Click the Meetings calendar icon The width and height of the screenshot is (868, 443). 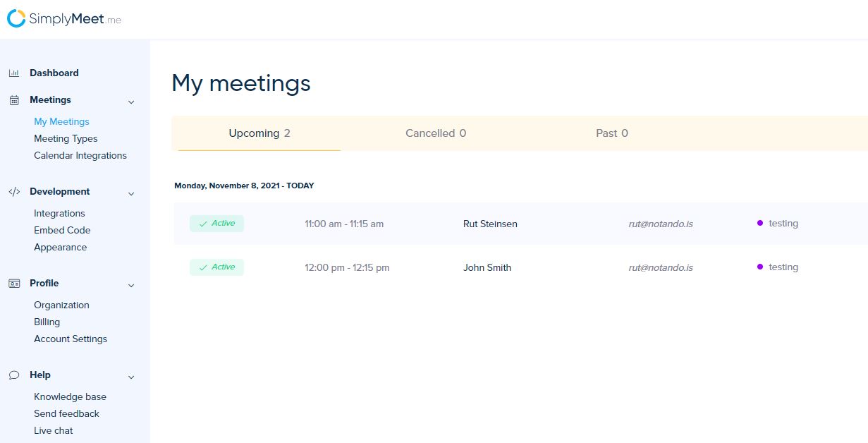[14, 100]
